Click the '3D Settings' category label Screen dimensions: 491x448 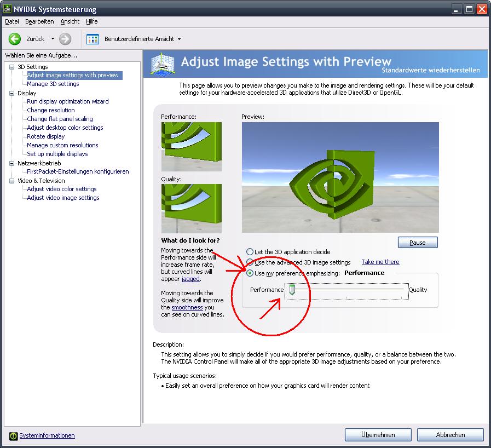click(32, 67)
